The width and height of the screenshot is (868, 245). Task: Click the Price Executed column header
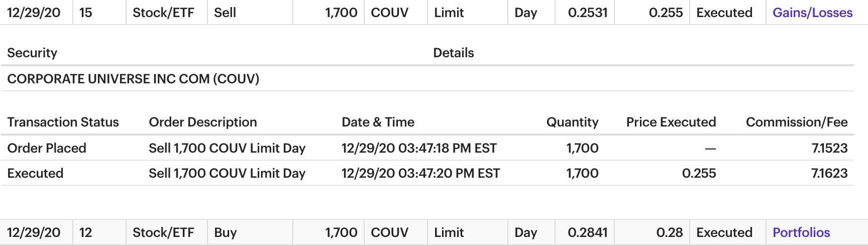671,122
